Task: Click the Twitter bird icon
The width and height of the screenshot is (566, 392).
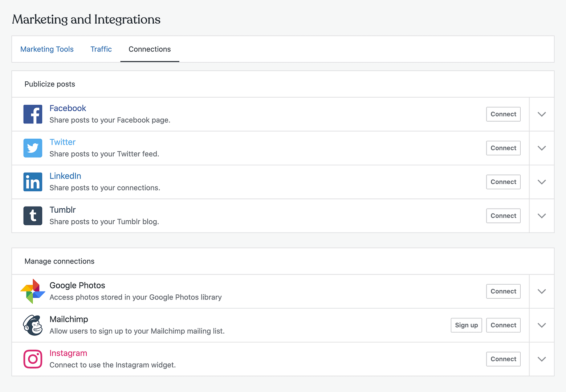Action: 33,148
